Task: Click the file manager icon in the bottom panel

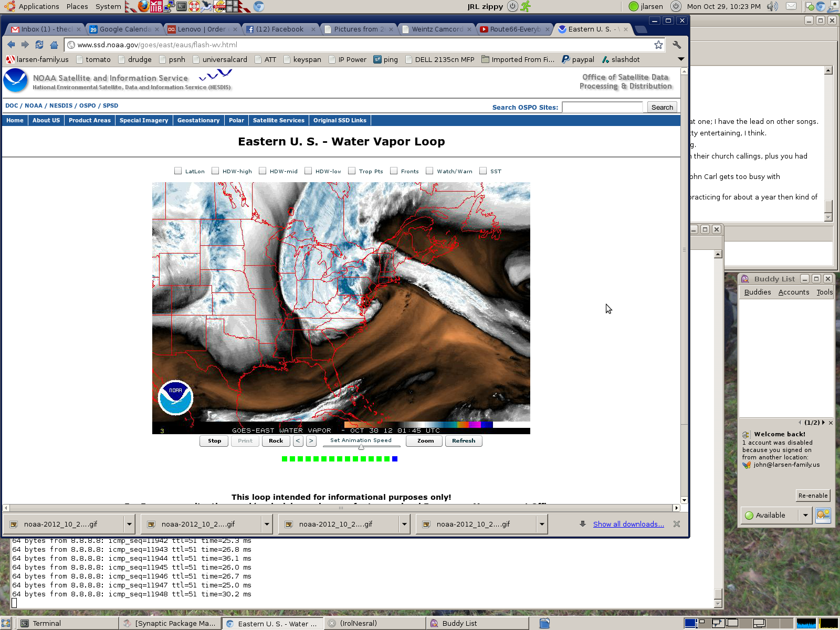Action: [544, 623]
